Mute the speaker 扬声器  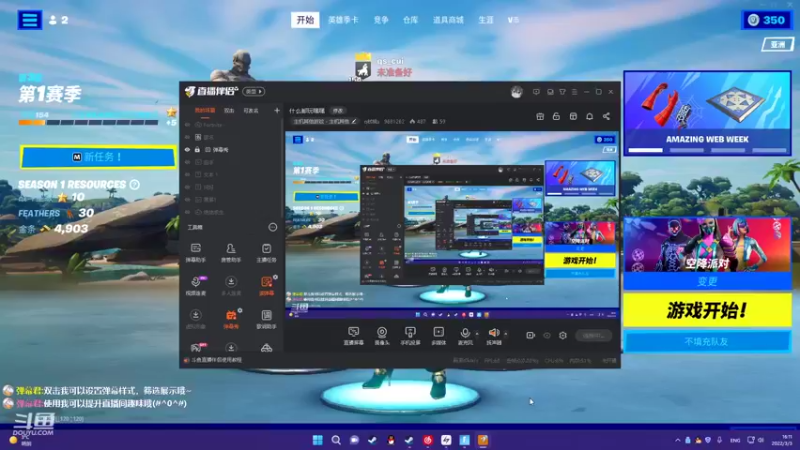click(x=493, y=336)
